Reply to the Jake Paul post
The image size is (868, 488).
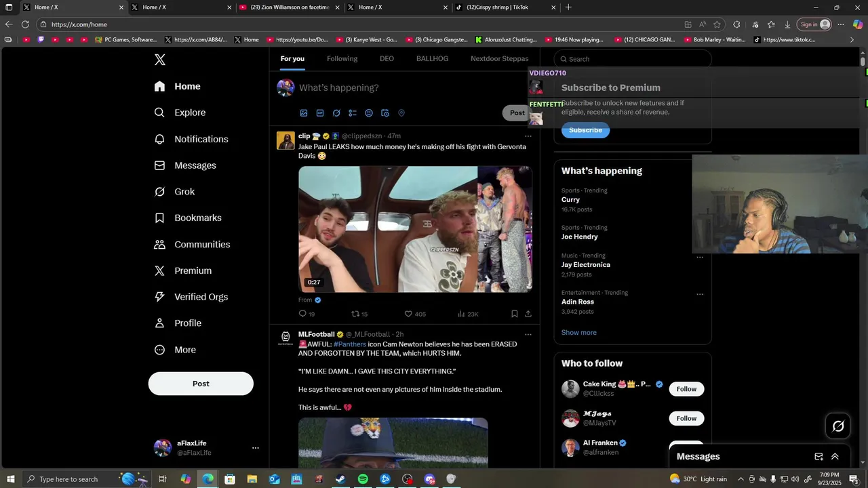[x=307, y=314]
